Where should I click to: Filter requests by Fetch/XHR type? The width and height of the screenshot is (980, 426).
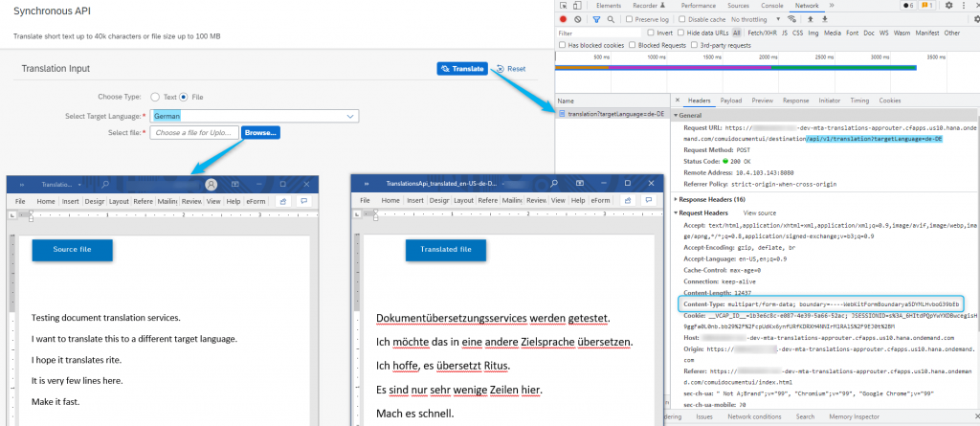761,33
